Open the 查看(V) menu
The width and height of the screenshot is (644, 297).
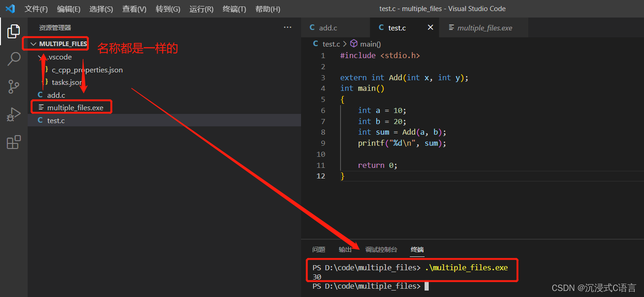click(134, 9)
